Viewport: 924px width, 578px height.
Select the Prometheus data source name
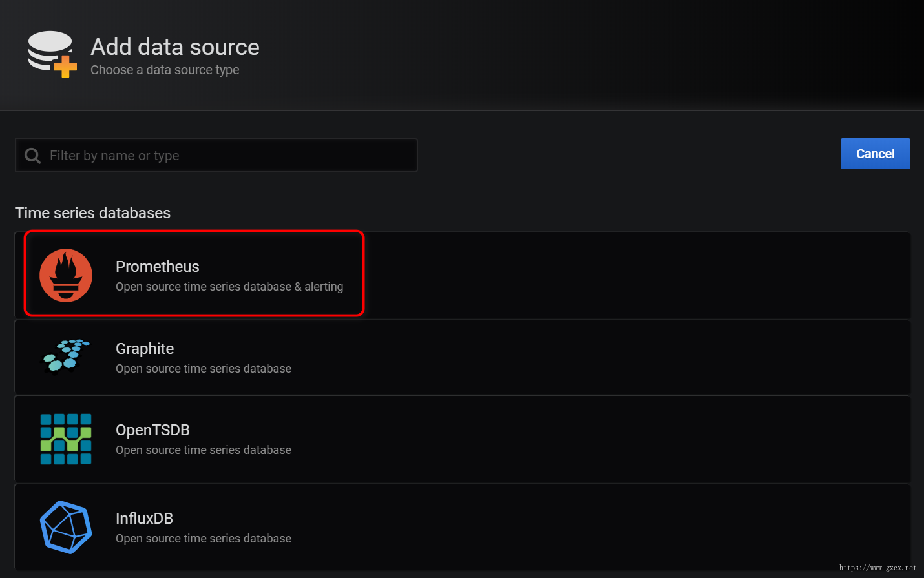point(158,267)
